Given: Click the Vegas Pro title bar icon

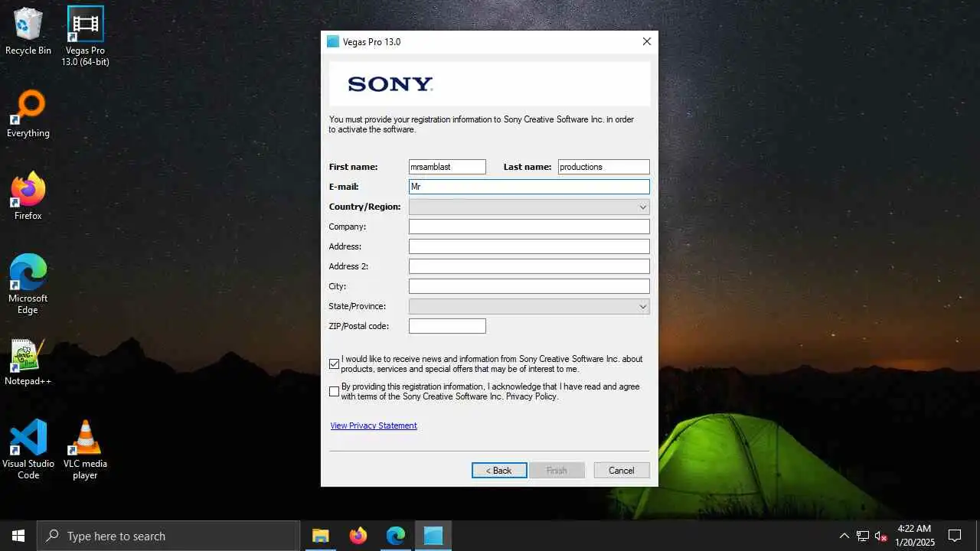Looking at the screenshot, I should point(332,42).
